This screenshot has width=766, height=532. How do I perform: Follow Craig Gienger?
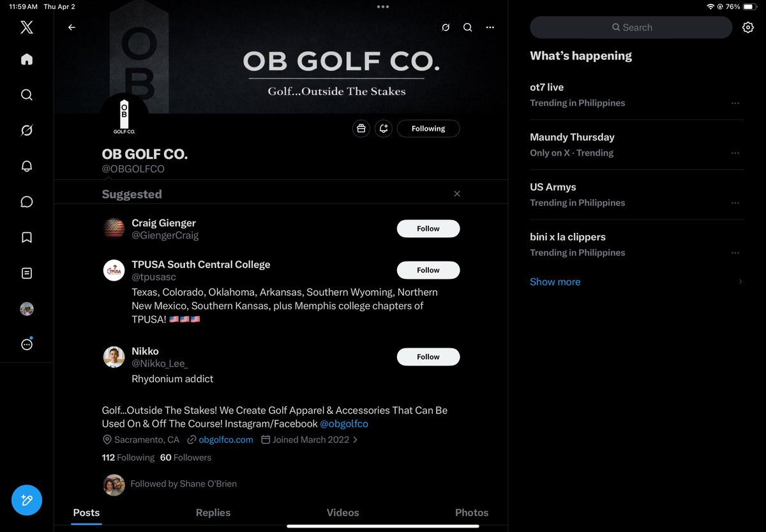click(x=428, y=228)
